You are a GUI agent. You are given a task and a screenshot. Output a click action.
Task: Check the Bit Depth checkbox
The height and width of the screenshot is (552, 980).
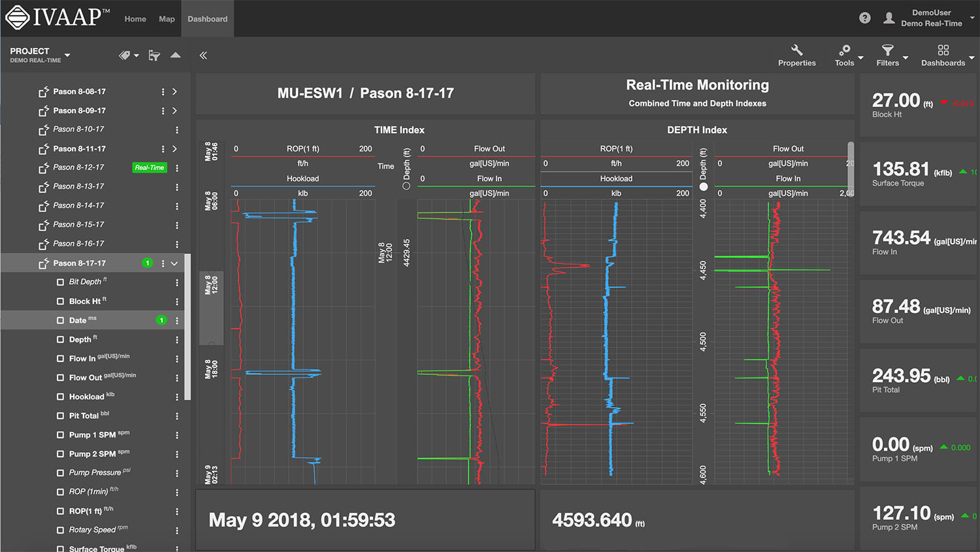[61, 282]
